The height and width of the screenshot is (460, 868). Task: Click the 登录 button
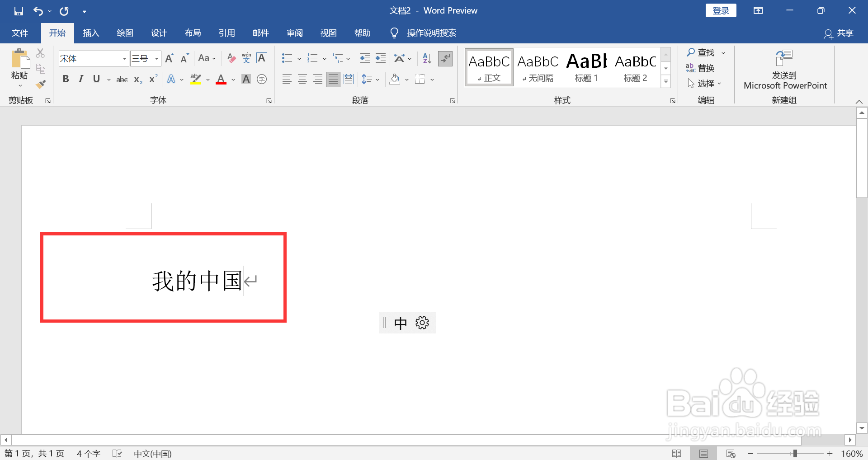pos(721,10)
